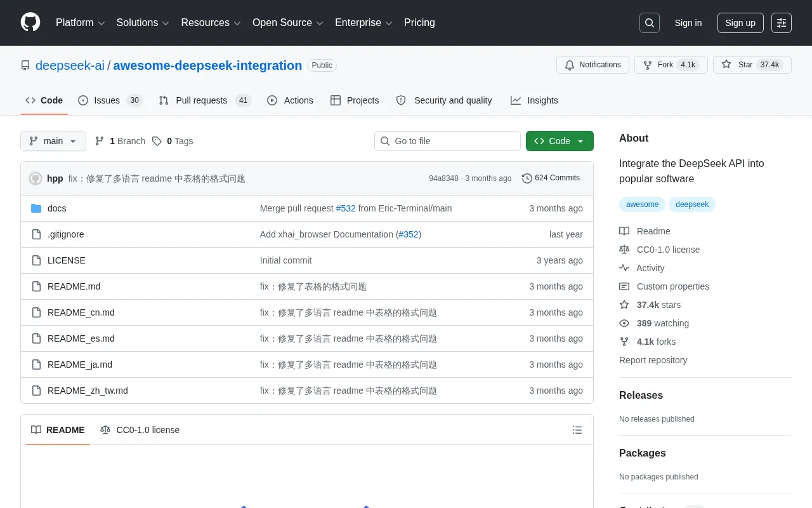Click the Notifications bell button
The image size is (812, 508).
pos(593,65)
